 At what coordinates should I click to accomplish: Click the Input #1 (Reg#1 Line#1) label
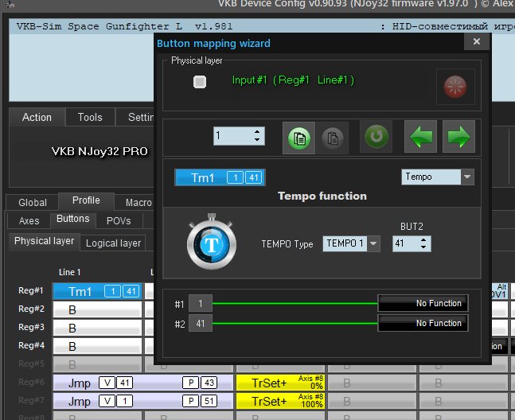(x=293, y=80)
